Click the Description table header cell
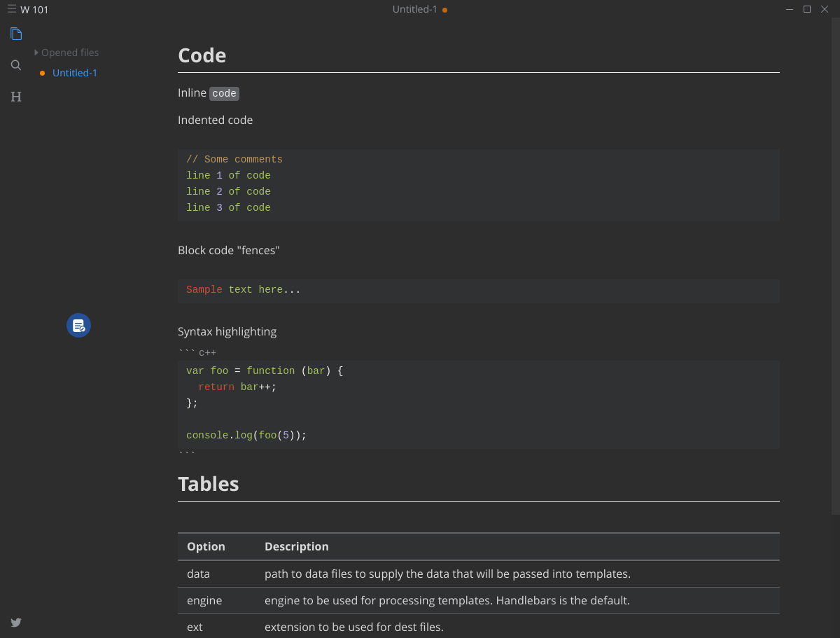This screenshot has height=638, width=840. tap(518, 547)
